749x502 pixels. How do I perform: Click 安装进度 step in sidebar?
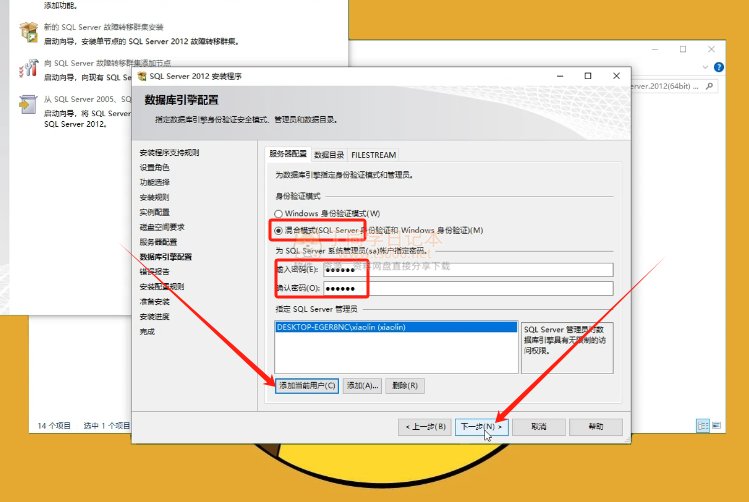[154, 317]
